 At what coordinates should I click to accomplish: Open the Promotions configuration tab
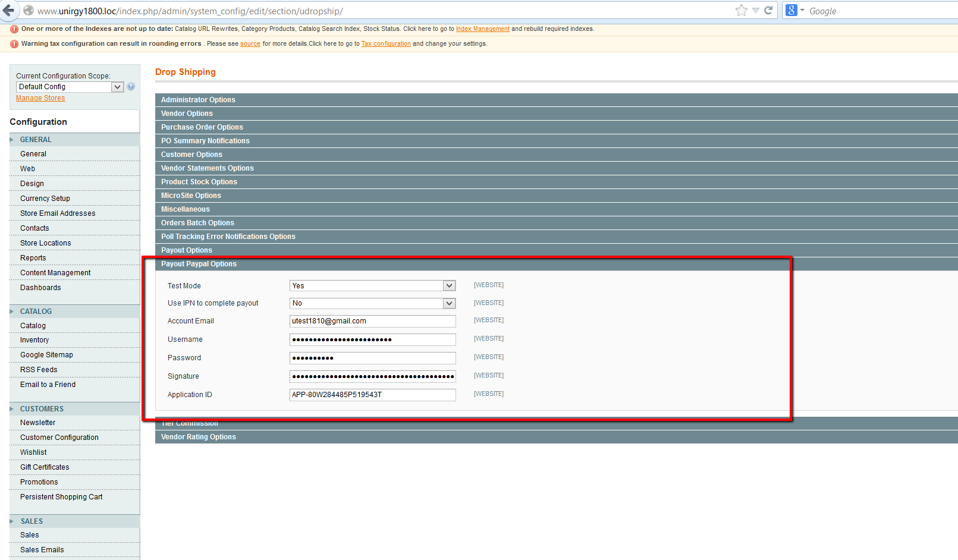[x=75, y=482]
